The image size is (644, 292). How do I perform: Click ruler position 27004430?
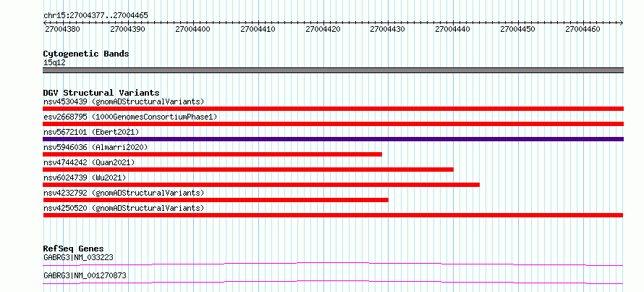pyautogui.click(x=388, y=30)
